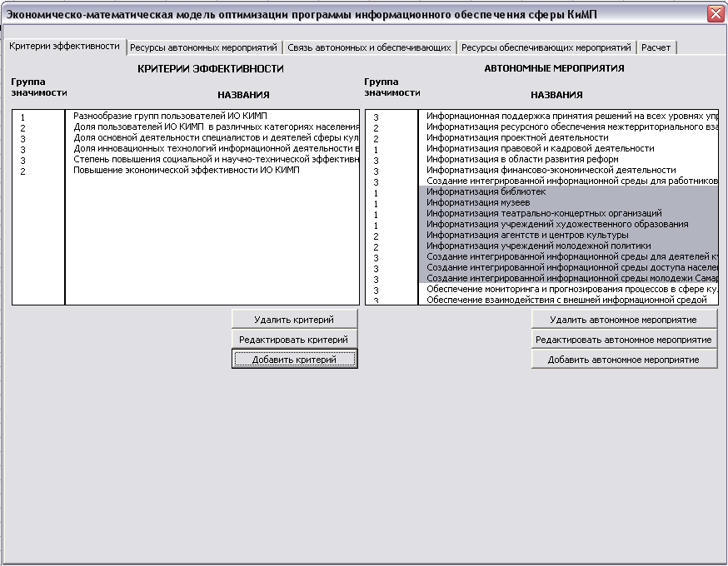Viewport: 728px width, 566px height.
Task: Click significance group value for Обеспечение мониторинга и прогнозирования
Action: (376, 290)
